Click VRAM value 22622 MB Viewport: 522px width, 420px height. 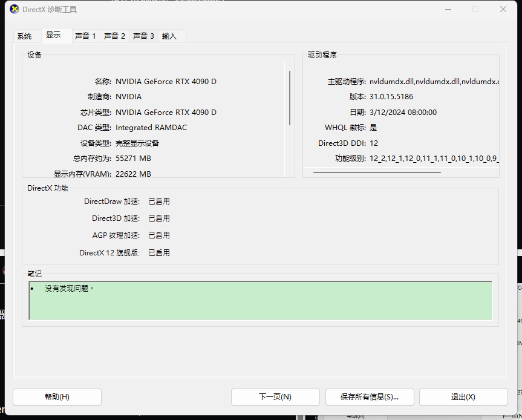click(x=133, y=174)
